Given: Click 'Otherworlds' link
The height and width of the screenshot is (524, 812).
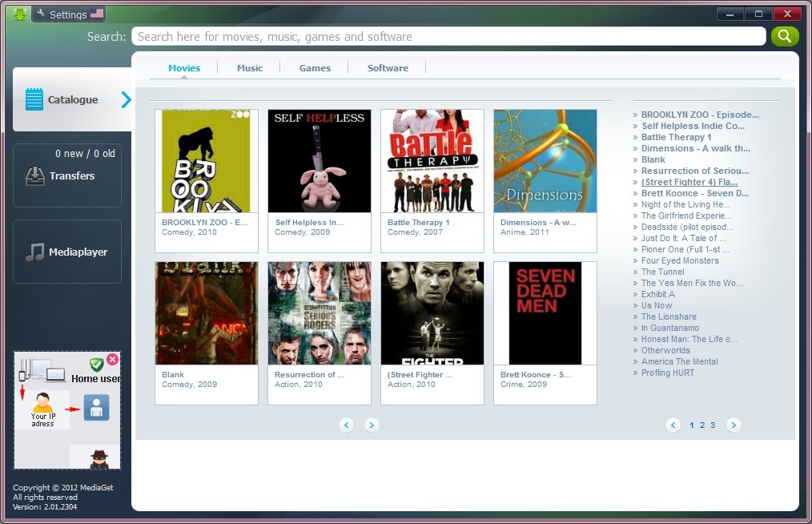Looking at the screenshot, I should coord(665,350).
